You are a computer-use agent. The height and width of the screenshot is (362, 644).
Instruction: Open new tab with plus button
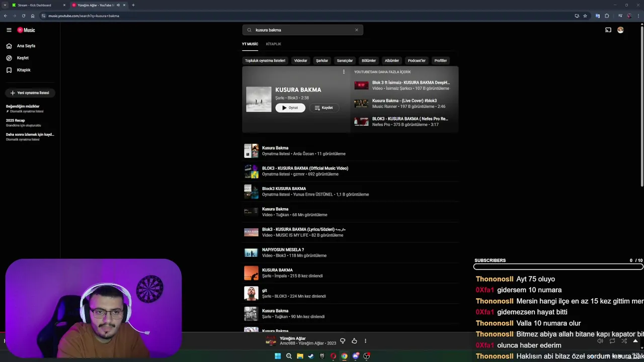(x=133, y=5)
